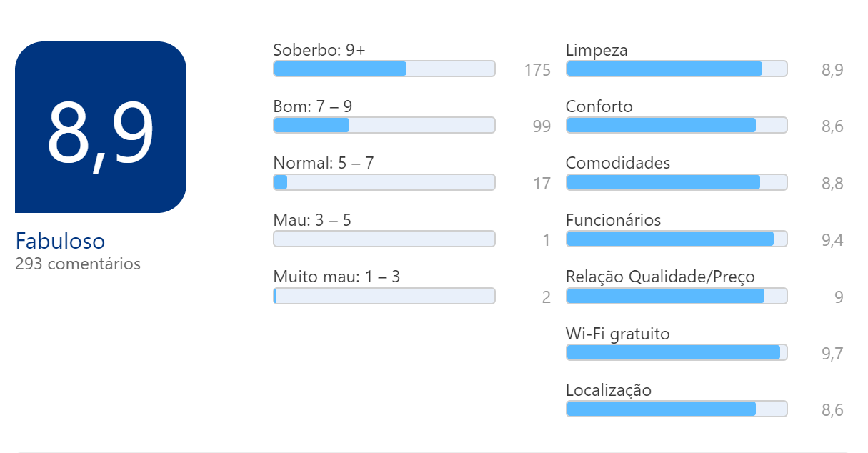The height and width of the screenshot is (453, 868).
Task: Click the Mau: 3 – 5 rating bar
Action: click(x=384, y=239)
